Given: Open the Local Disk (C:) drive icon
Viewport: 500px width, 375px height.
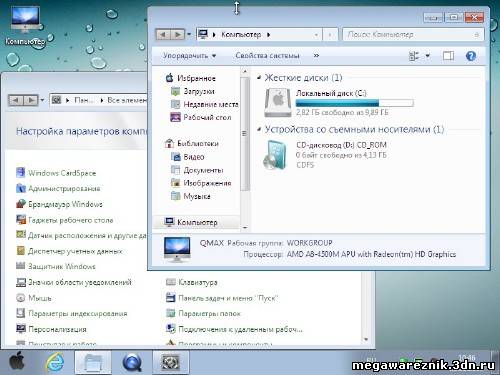Looking at the screenshot, I should (x=278, y=103).
